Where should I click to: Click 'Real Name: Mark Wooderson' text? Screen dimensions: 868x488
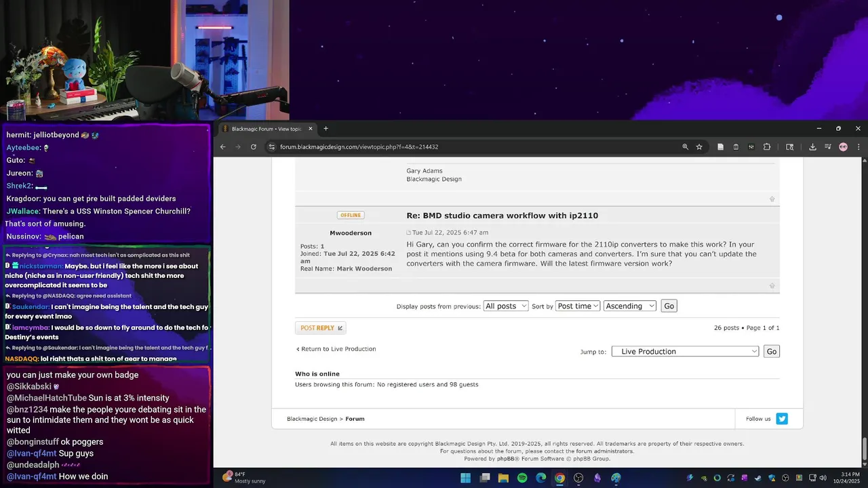click(x=346, y=268)
